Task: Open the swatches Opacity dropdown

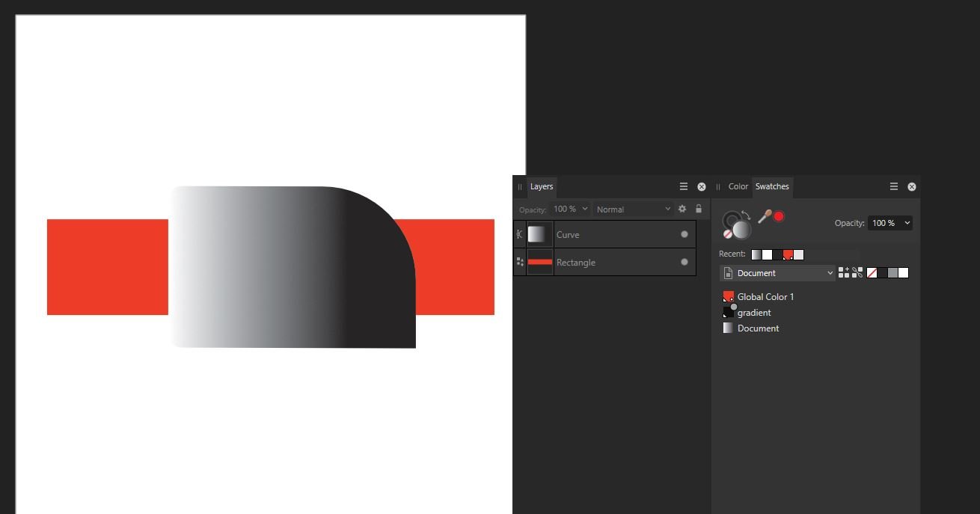Action: coord(907,223)
